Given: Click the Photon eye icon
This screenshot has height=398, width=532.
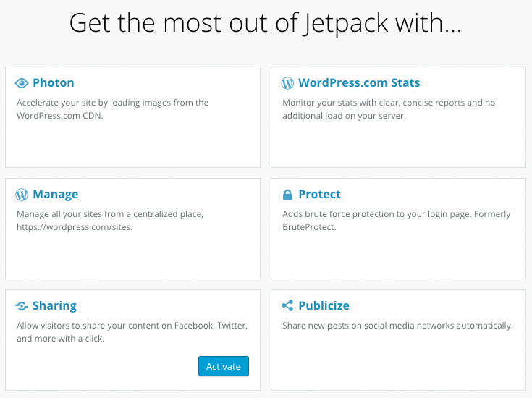Looking at the screenshot, I should pos(22,83).
